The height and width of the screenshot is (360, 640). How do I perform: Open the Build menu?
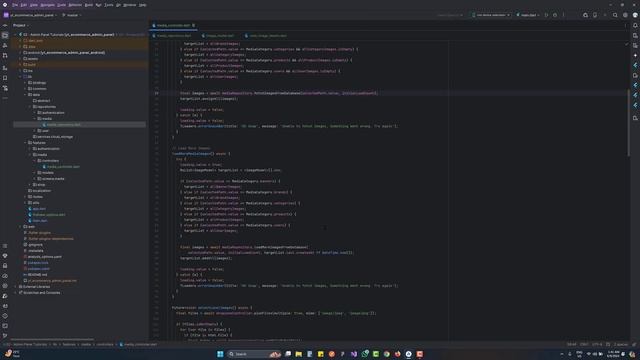(x=89, y=5)
